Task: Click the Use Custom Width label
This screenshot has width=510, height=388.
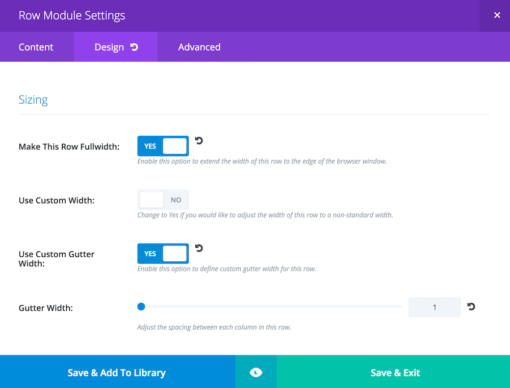Action: (x=56, y=200)
